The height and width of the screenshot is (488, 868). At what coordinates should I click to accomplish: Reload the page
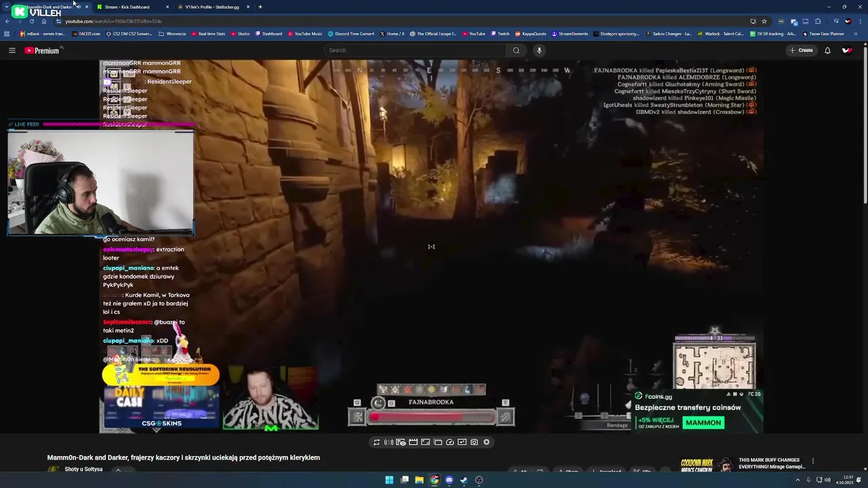[31, 21]
